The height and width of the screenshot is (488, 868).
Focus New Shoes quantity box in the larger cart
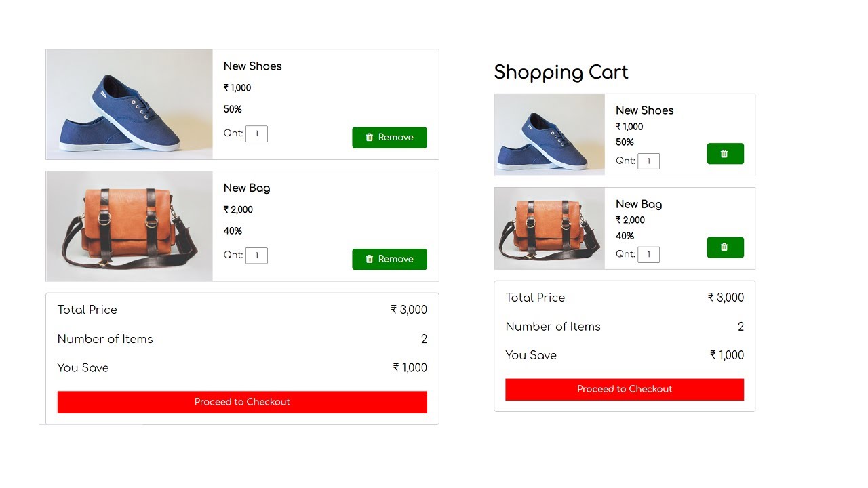coord(256,134)
